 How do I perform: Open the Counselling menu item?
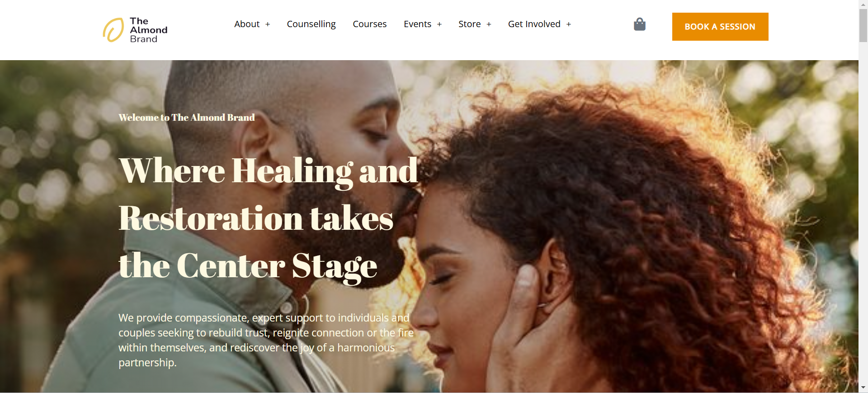311,24
